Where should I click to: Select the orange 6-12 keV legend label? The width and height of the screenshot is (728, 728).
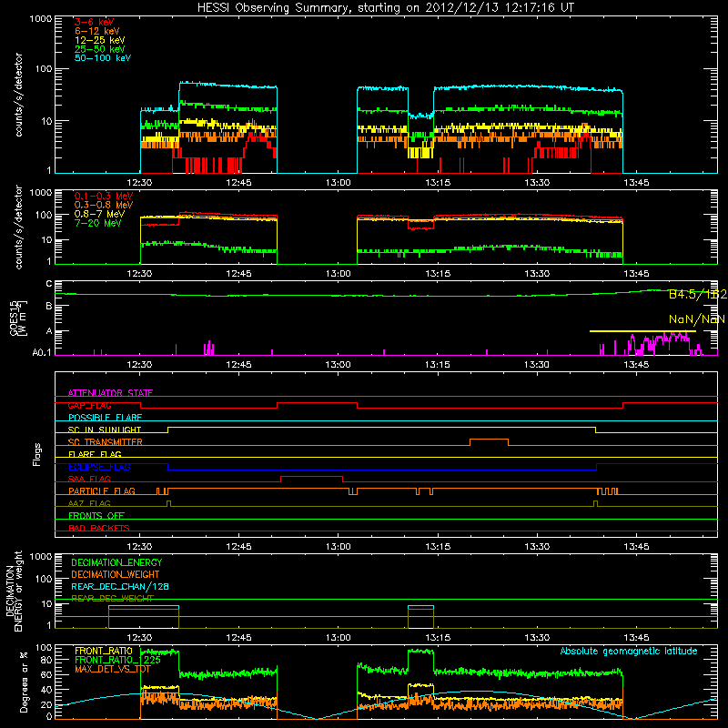[x=97, y=31]
